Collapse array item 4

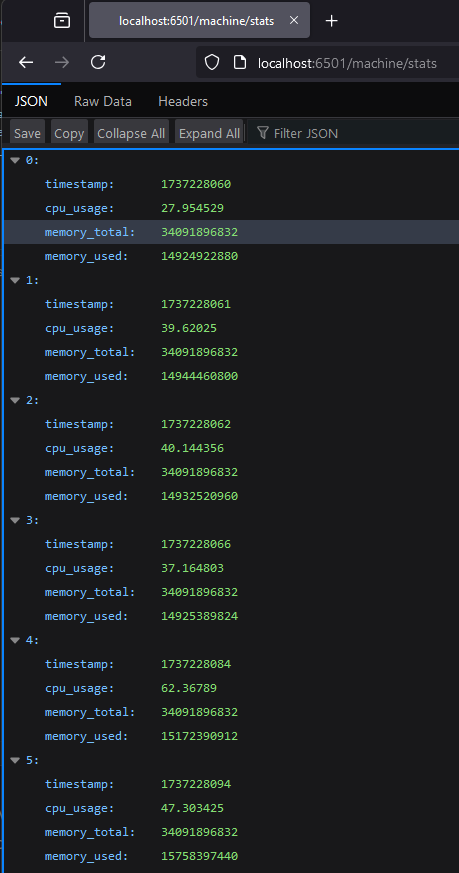[x=16, y=640]
